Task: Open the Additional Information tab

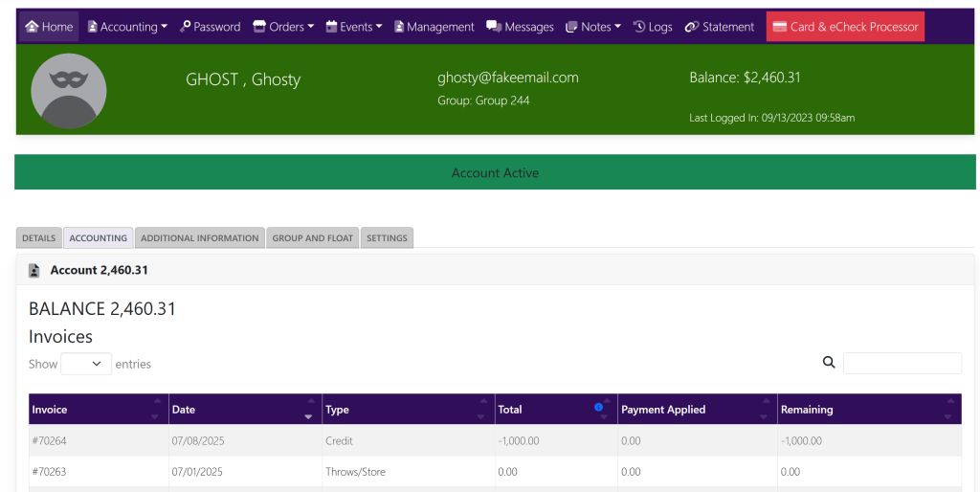Action: (199, 238)
